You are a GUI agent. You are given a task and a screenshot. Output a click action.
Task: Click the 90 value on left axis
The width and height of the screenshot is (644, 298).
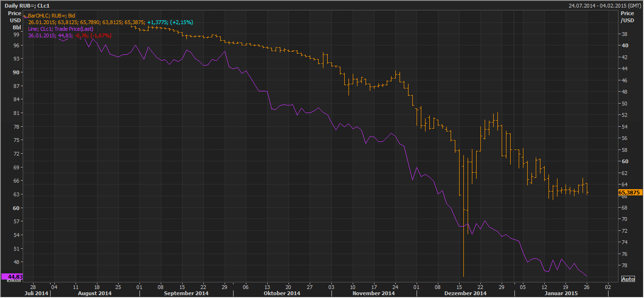click(16, 72)
